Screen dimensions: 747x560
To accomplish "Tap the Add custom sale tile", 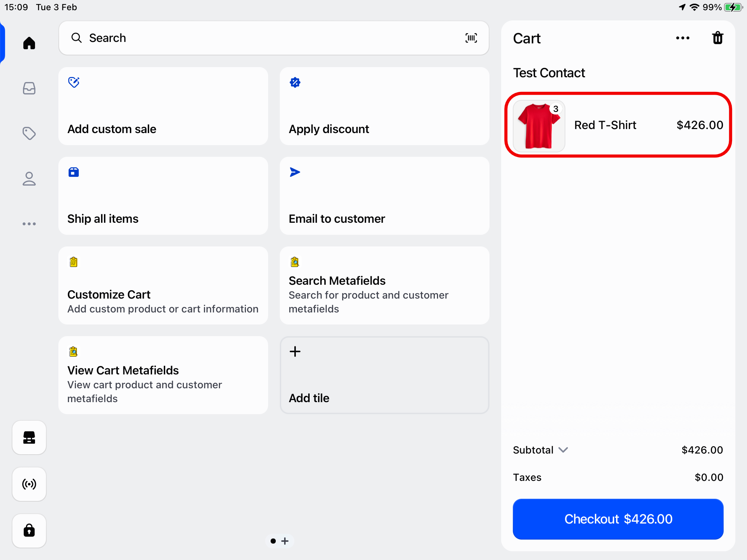I will [x=163, y=106].
